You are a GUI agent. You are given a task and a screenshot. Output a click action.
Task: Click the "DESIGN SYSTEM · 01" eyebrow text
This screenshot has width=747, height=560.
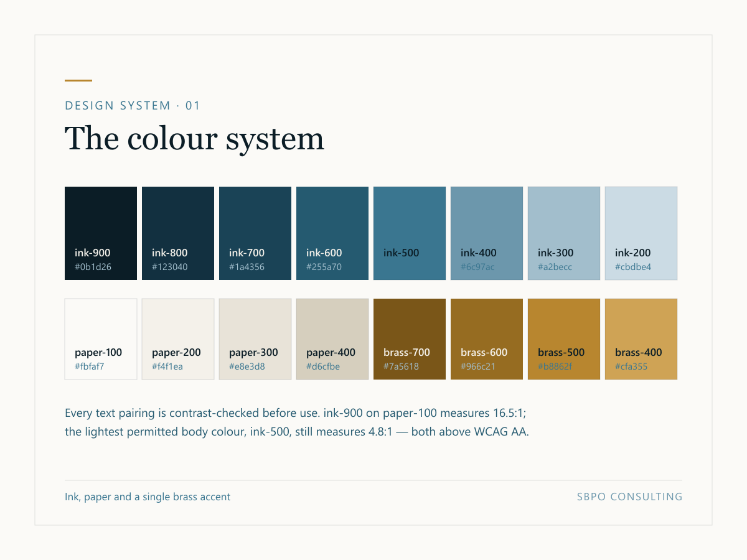[x=133, y=106]
